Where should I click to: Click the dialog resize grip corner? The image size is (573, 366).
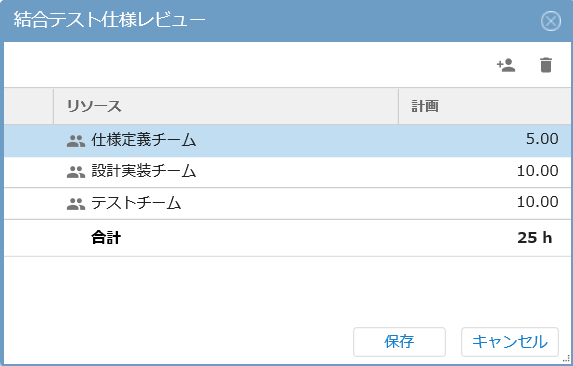566,359
